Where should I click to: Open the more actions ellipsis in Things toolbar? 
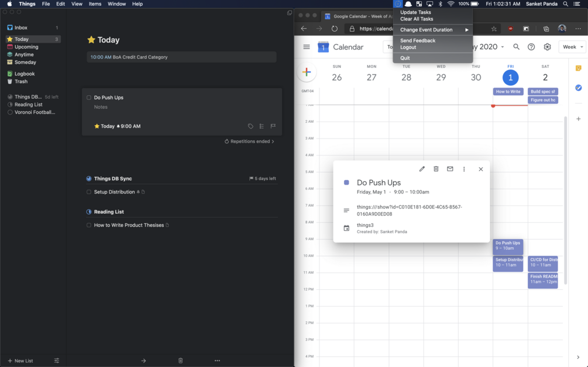click(x=217, y=361)
